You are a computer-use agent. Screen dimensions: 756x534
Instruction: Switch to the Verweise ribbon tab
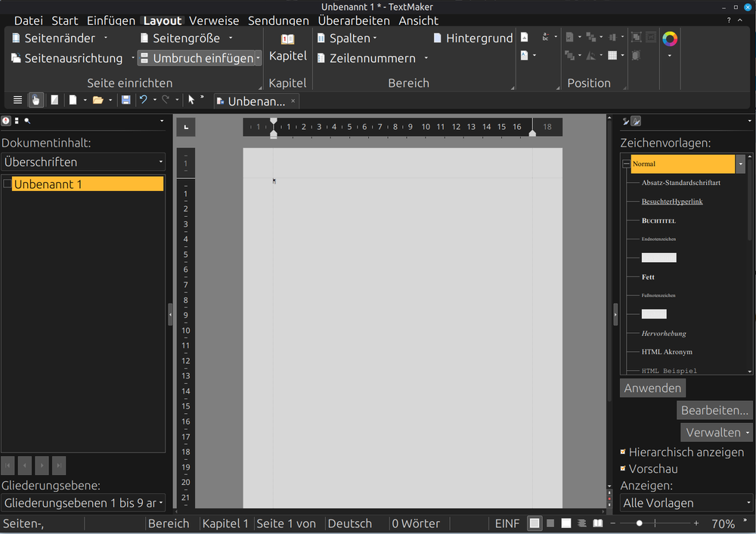coord(214,20)
